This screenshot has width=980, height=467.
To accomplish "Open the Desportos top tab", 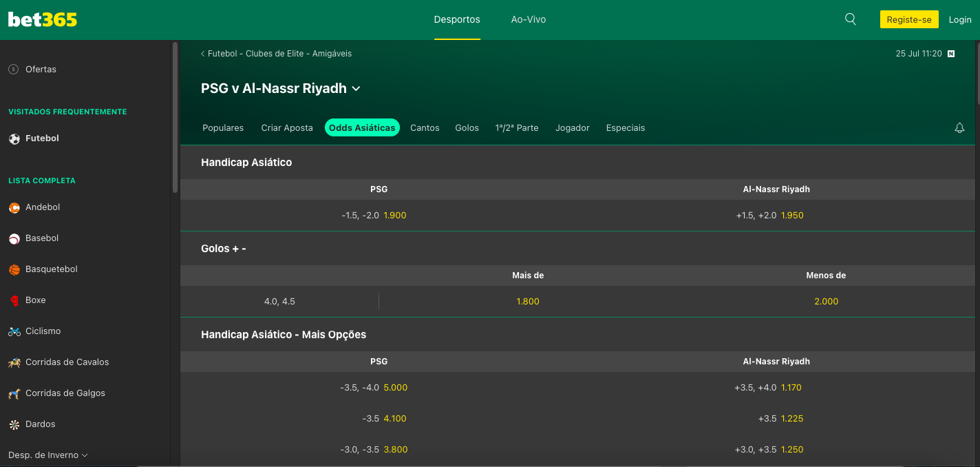I will (457, 19).
